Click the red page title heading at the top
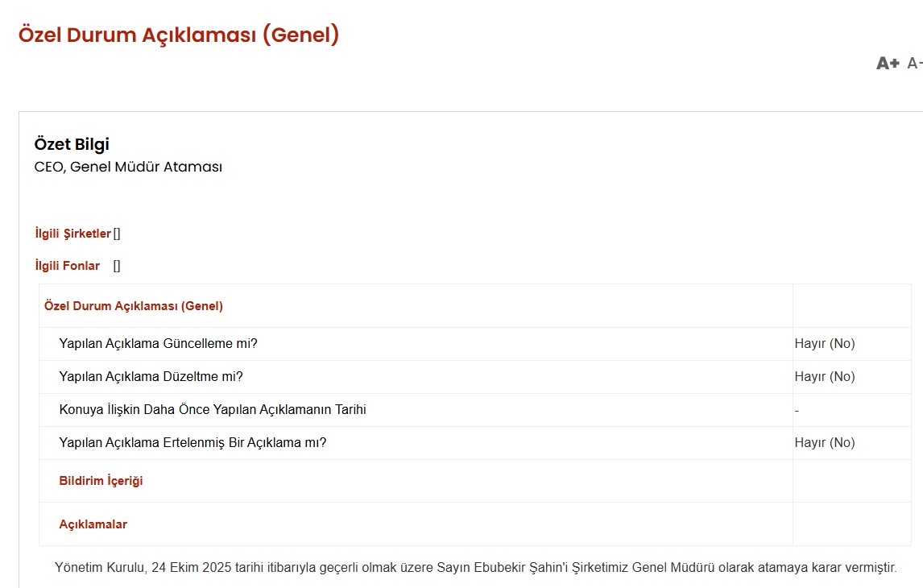The height and width of the screenshot is (588, 923). 179,35
